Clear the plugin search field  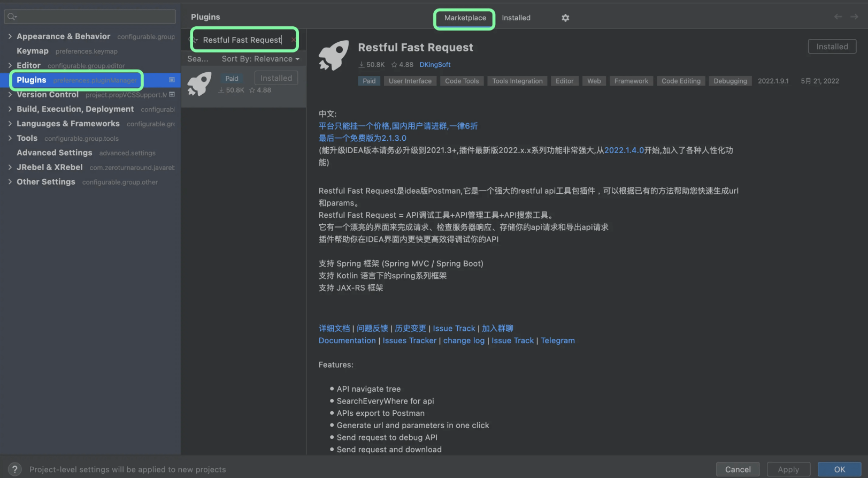(293, 40)
